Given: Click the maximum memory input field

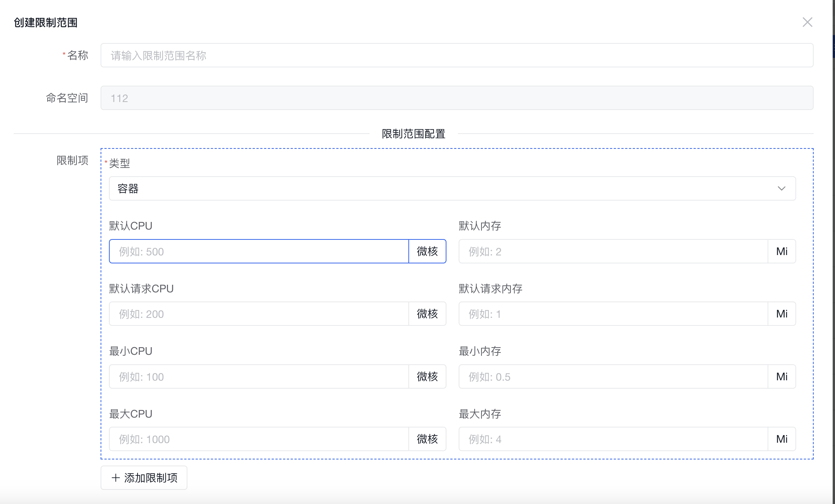Looking at the screenshot, I should 613,439.
